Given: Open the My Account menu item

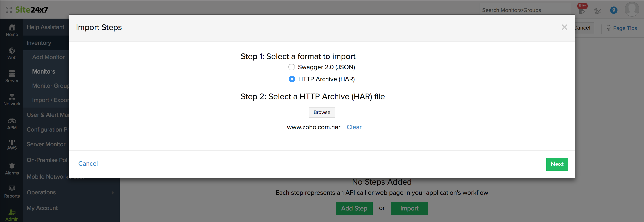Looking at the screenshot, I should [x=42, y=208].
